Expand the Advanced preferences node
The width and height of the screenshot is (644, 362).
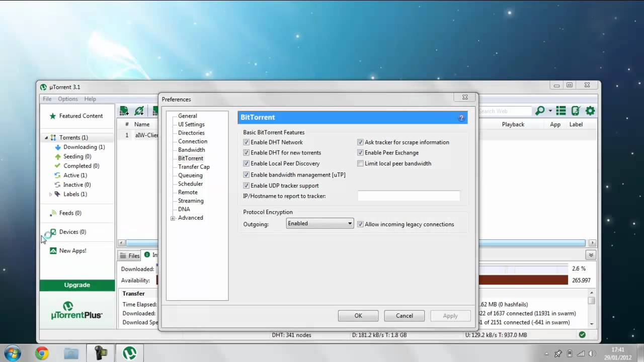coord(173,218)
